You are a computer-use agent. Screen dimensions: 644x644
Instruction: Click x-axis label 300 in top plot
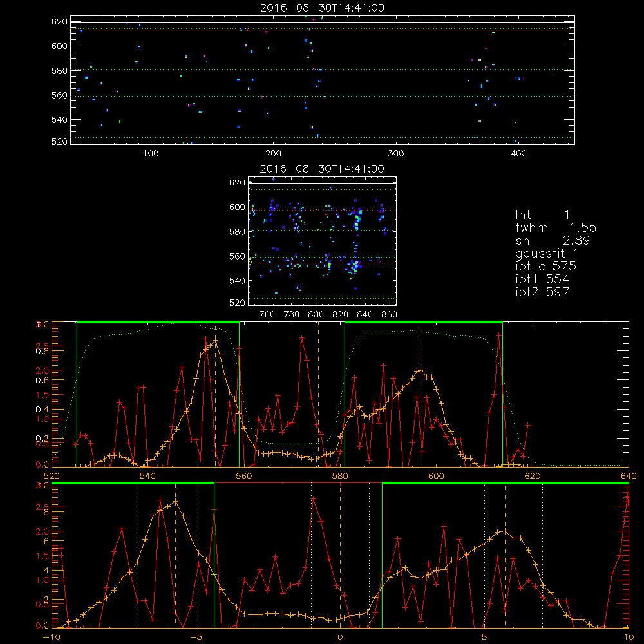tap(396, 154)
